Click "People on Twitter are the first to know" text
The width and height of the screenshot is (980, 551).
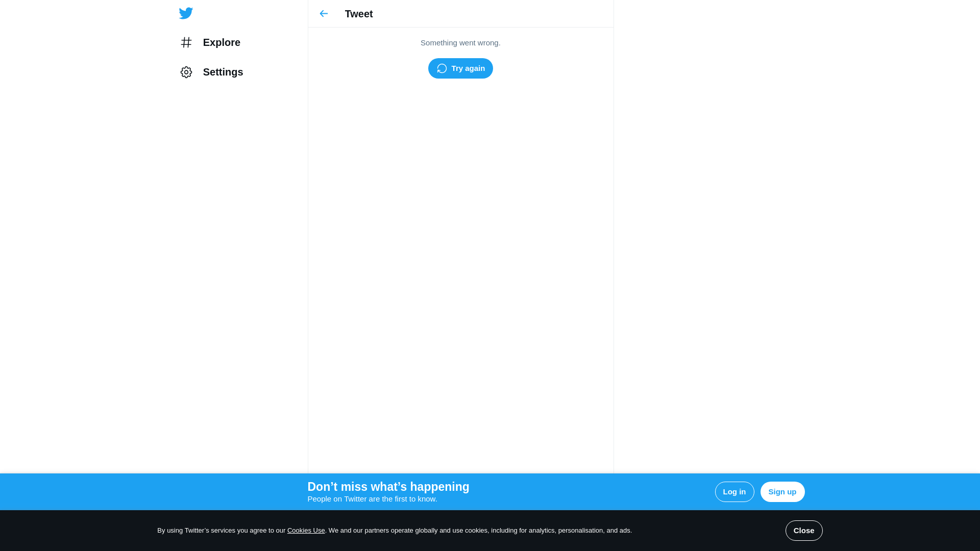[x=372, y=499]
